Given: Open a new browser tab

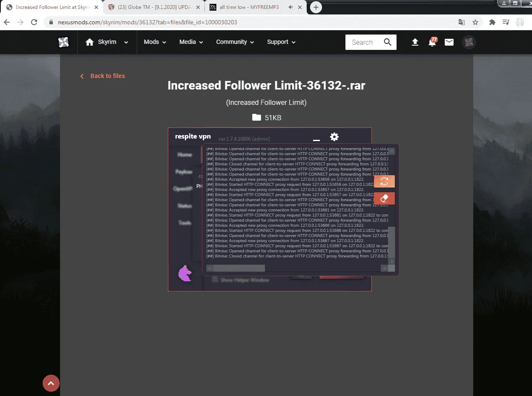Looking at the screenshot, I should click(x=316, y=7).
